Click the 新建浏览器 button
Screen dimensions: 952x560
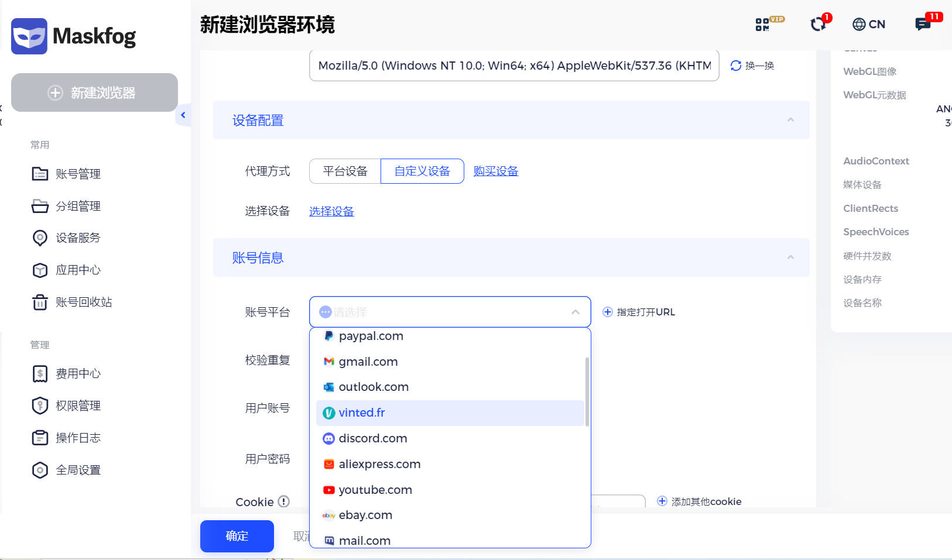coord(94,92)
